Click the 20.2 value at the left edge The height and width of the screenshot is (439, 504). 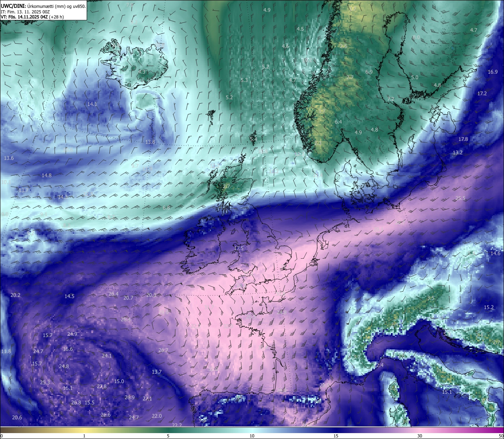tap(15, 295)
